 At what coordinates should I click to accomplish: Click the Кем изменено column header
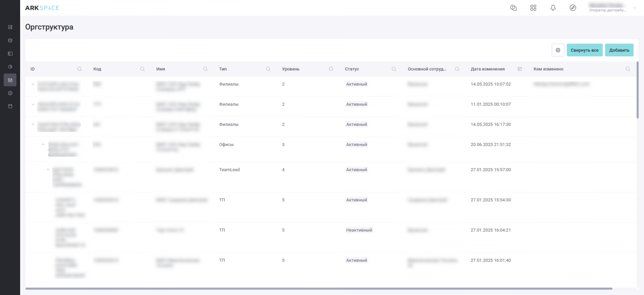(548, 69)
